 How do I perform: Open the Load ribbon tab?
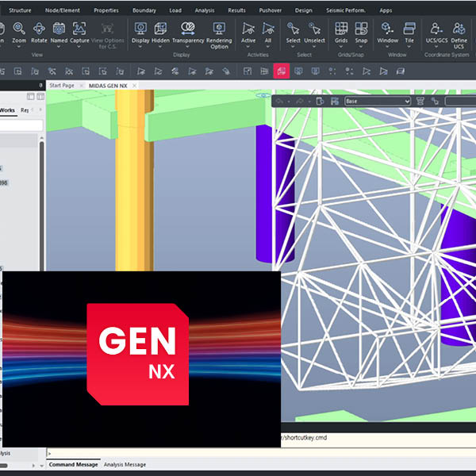point(175,10)
